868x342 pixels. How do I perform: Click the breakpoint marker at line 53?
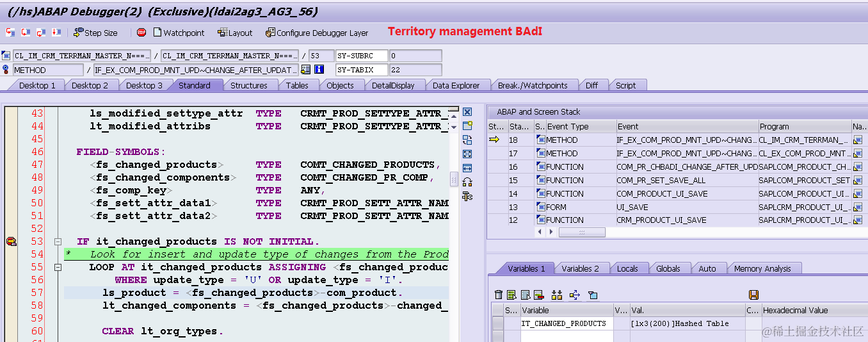pyautogui.click(x=11, y=241)
